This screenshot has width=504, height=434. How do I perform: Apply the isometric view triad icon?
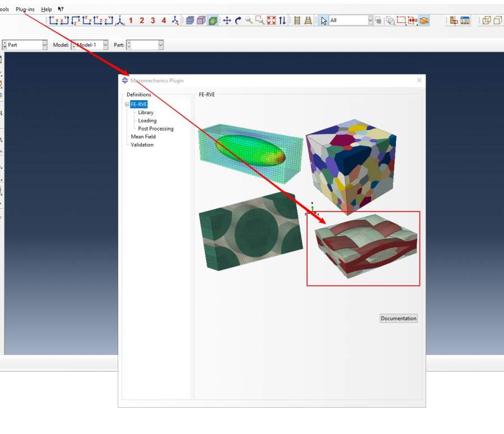coord(175,21)
